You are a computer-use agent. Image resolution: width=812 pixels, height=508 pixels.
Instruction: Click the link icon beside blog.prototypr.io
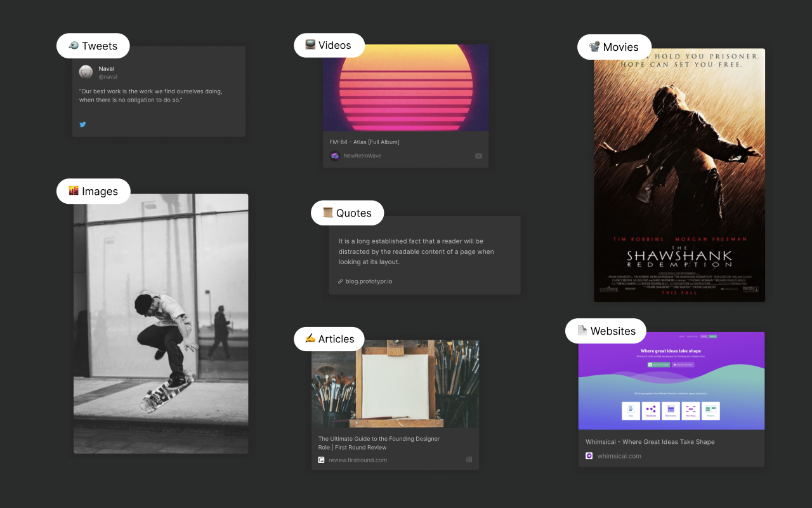click(x=341, y=281)
